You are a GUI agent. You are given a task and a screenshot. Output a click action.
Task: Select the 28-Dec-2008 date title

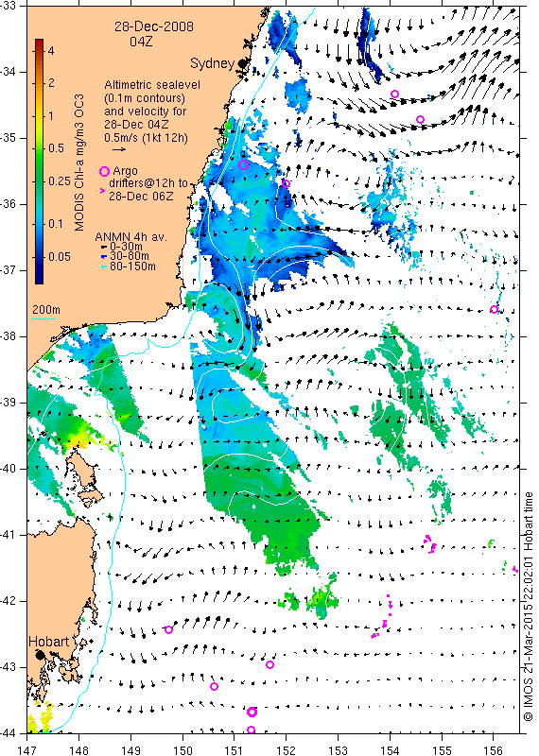153,26
